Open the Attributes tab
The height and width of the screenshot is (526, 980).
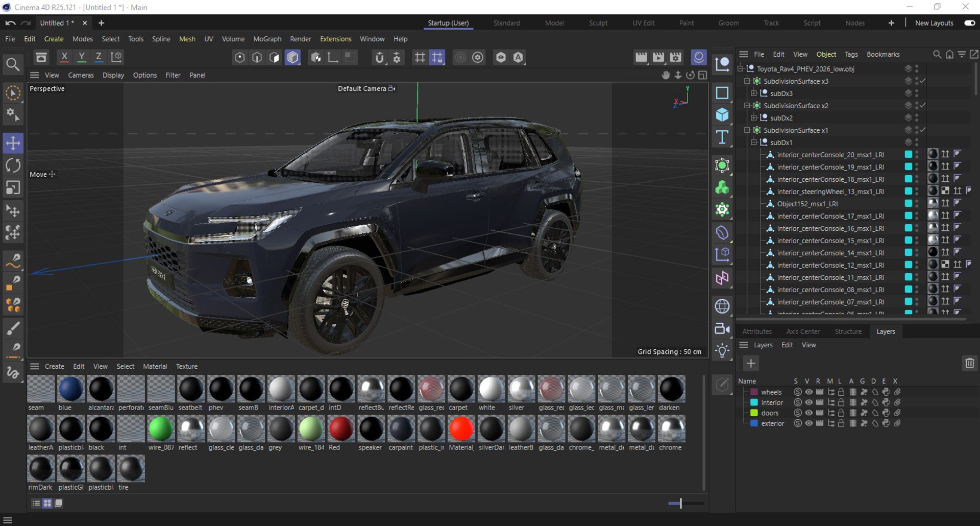pyautogui.click(x=757, y=331)
